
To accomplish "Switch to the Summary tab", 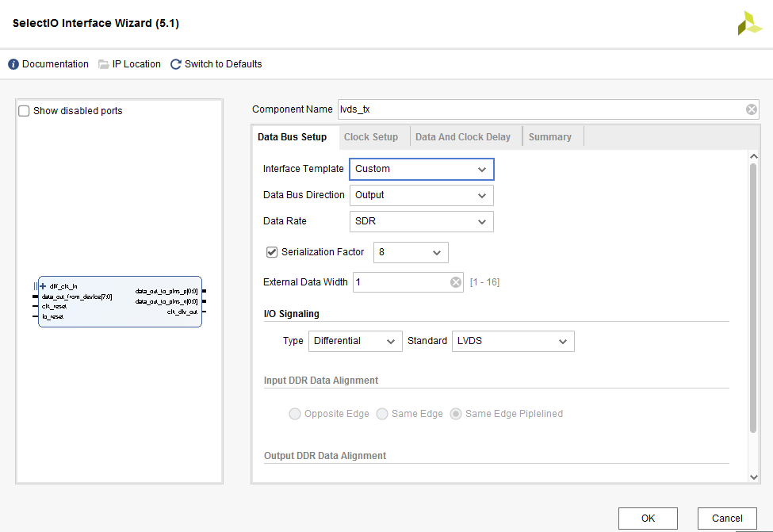I will pyautogui.click(x=550, y=137).
